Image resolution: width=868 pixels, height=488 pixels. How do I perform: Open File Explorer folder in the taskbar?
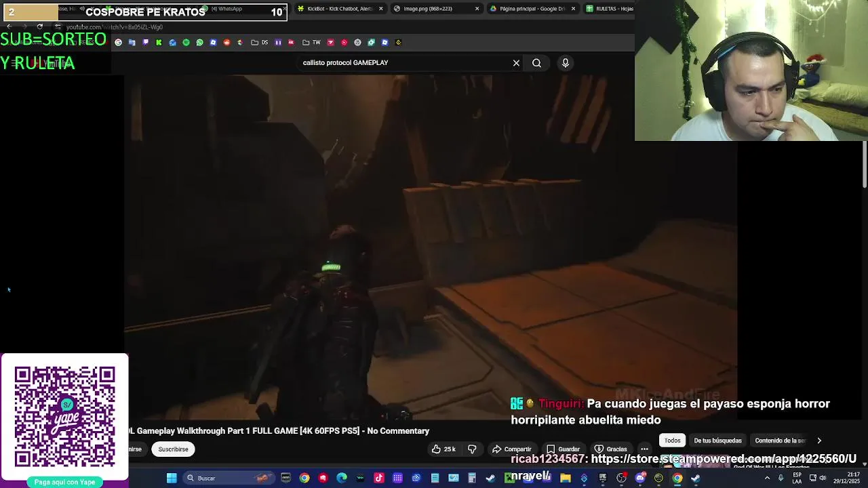(566, 478)
